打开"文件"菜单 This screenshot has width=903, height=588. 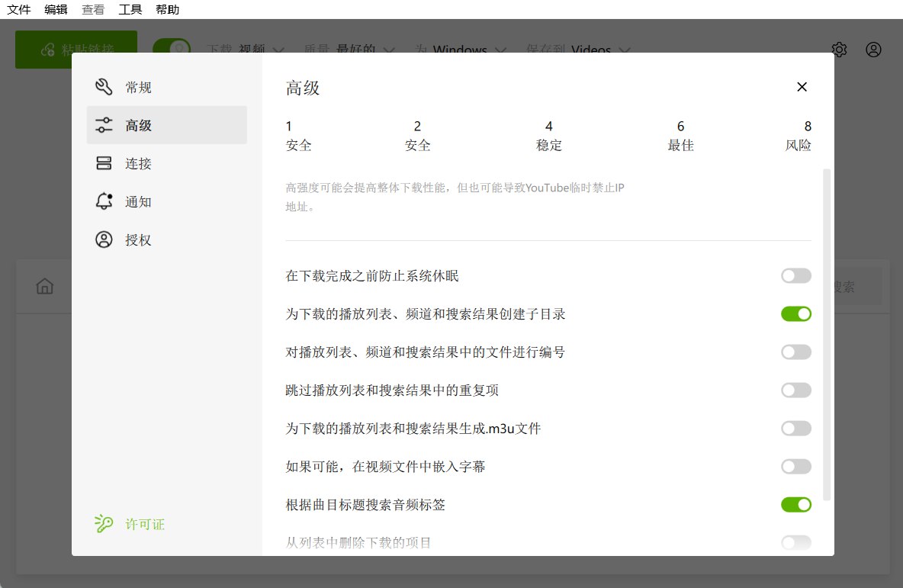click(x=19, y=10)
